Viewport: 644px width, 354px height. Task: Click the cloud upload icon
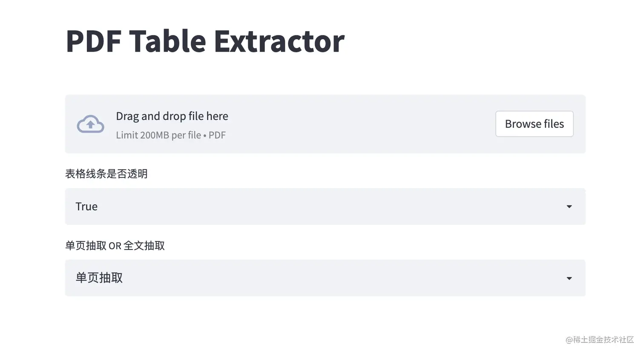90,124
